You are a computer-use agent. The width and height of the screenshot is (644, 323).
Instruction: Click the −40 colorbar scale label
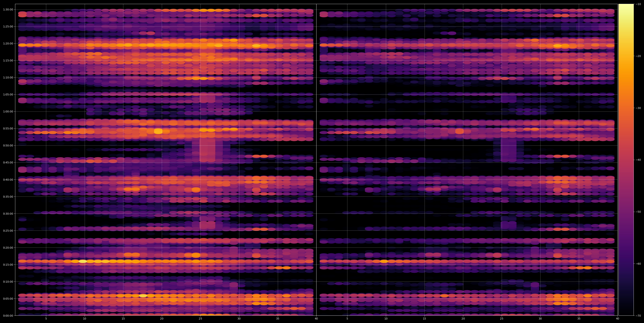638,160
